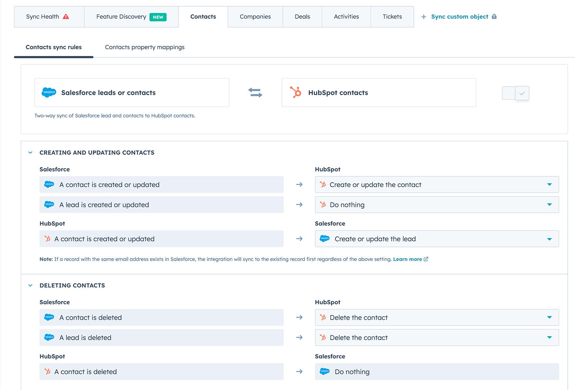
Task: Click the arrow beside Salesforce 'A contact is deleted' row
Action: tap(299, 317)
